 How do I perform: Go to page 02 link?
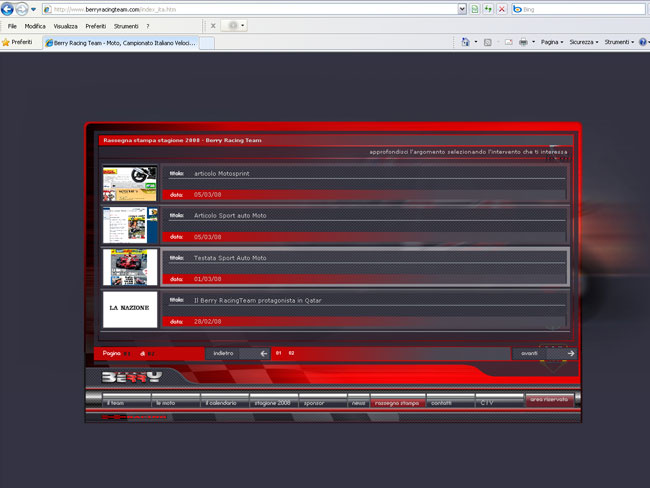291,353
